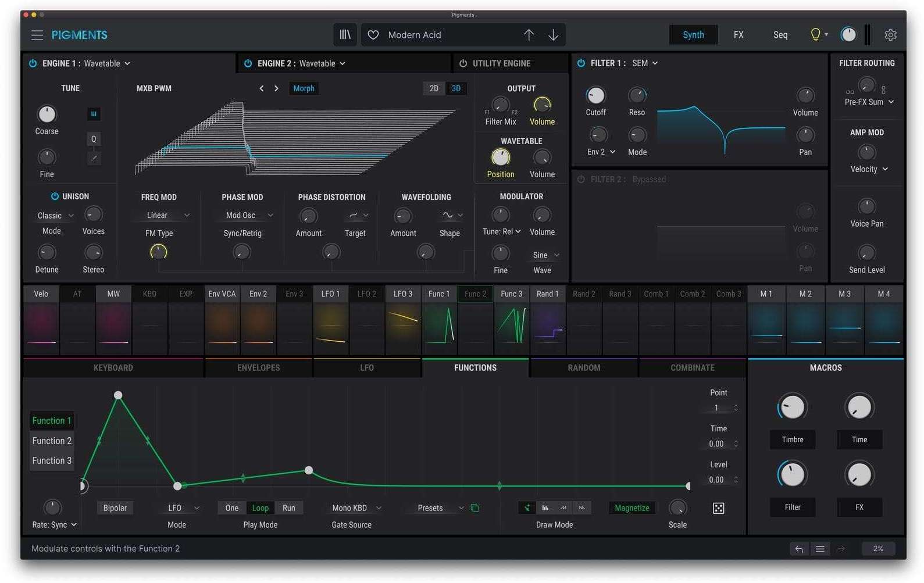Copy function with the copy icon
Image resolution: width=924 pixels, height=583 pixels.
[475, 508]
